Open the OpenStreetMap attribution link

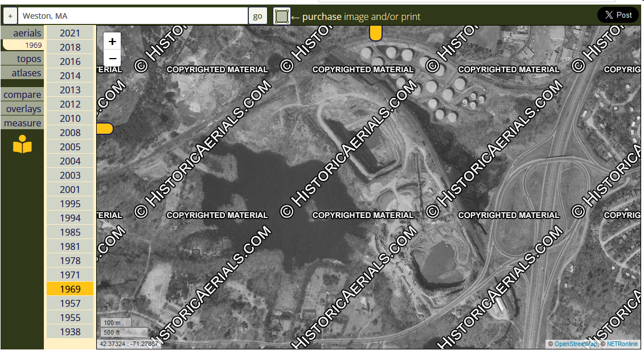click(x=576, y=344)
